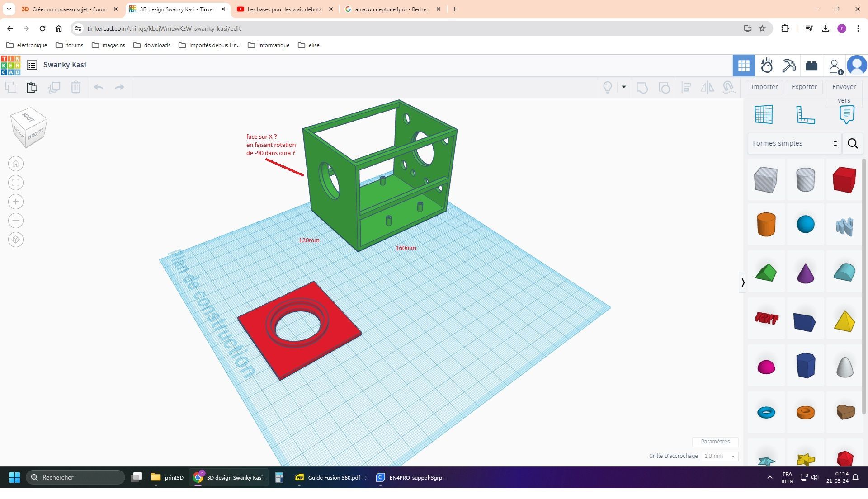
Task: Select the red base plate on workplane
Action: click(x=299, y=330)
